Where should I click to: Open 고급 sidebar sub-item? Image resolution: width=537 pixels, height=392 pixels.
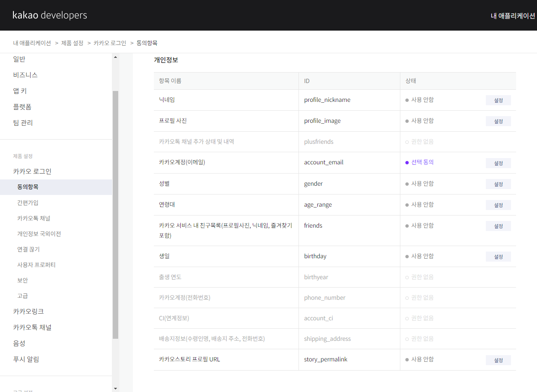coord(23,296)
